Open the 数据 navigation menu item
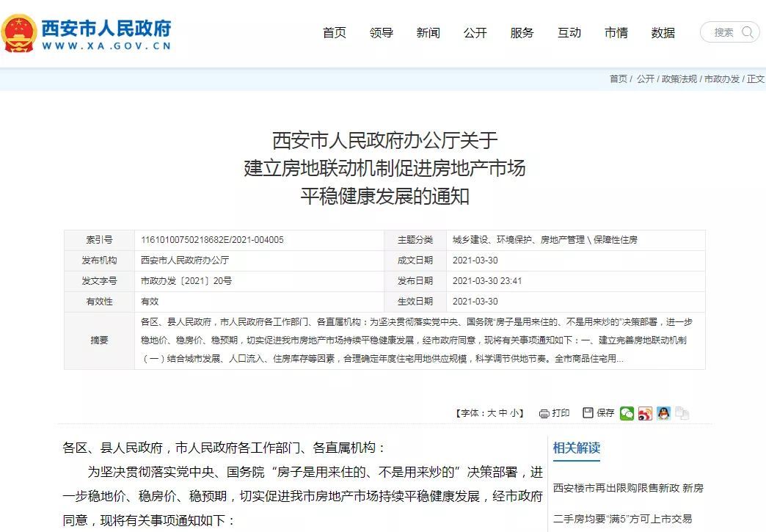The height and width of the screenshot is (532, 766). 663,32
